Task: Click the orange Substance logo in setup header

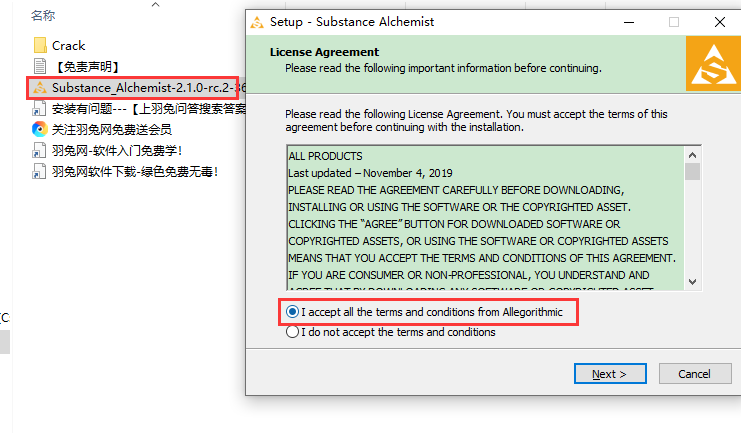Action: pyautogui.click(x=713, y=63)
